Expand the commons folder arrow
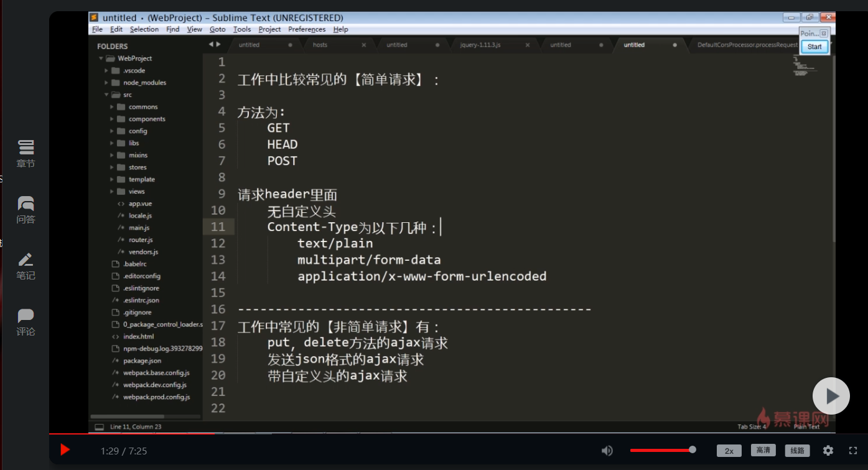 click(112, 107)
